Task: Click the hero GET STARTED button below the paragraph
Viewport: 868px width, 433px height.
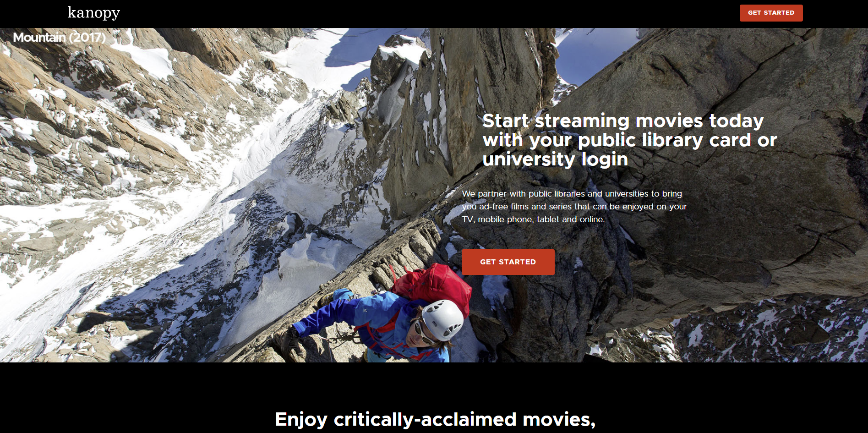Action: 508,262
